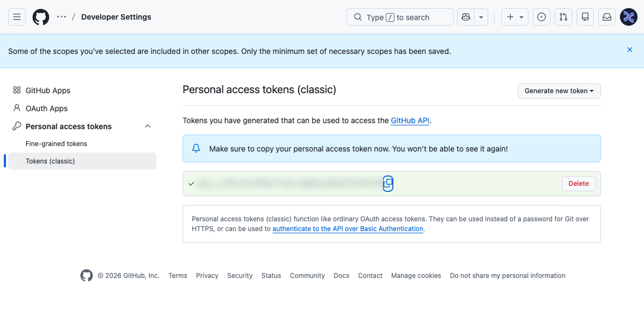Click Manage cookies in footer
The height and width of the screenshot is (309, 644).
click(x=416, y=276)
